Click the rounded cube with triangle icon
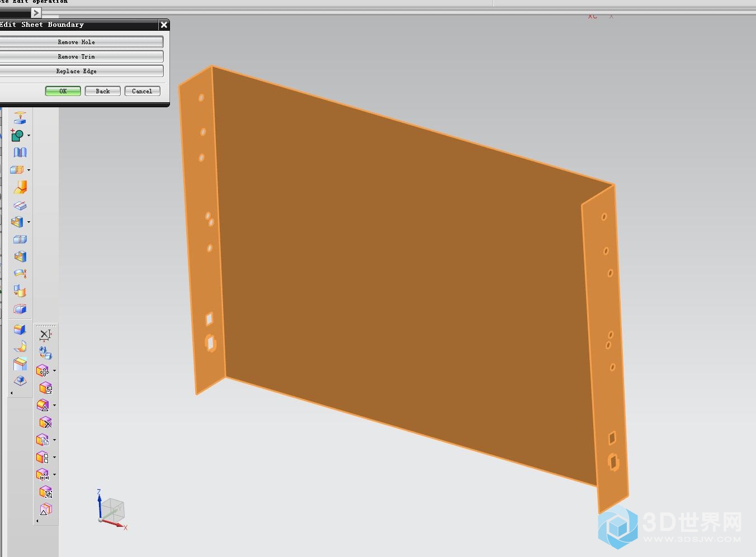 (43, 405)
